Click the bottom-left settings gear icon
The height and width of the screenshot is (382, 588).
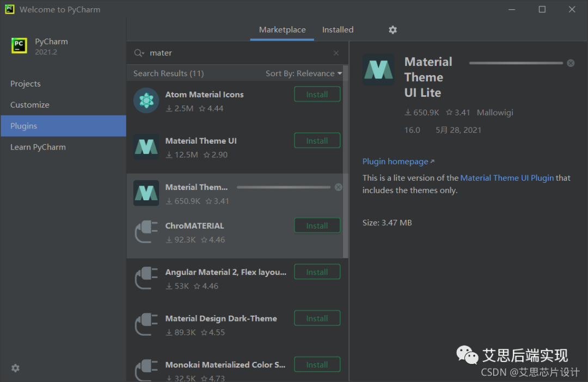[15, 368]
